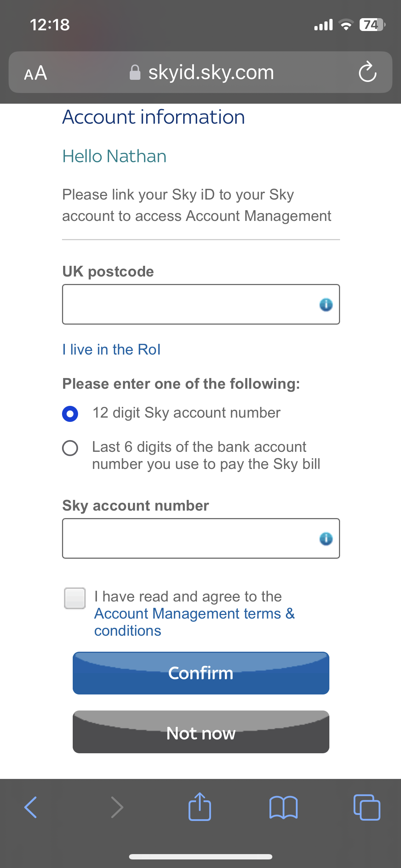The image size is (401, 868).
Task: Open the text size settings with AA
Action: pos(35,73)
